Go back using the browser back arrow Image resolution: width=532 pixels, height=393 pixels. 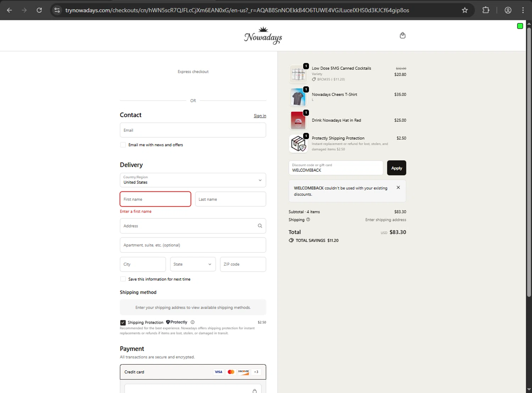pyautogui.click(x=10, y=10)
